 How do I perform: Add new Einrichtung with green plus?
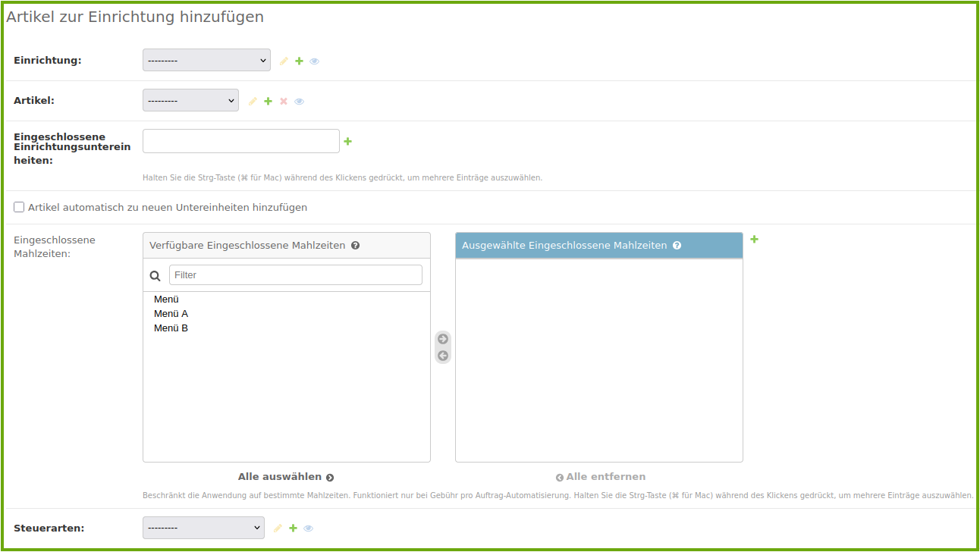click(299, 61)
